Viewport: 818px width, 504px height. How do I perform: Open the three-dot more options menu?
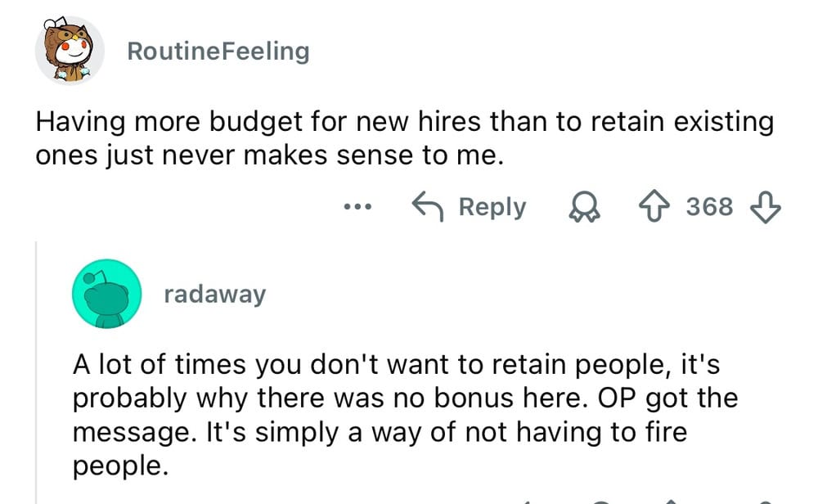(358, 207)
